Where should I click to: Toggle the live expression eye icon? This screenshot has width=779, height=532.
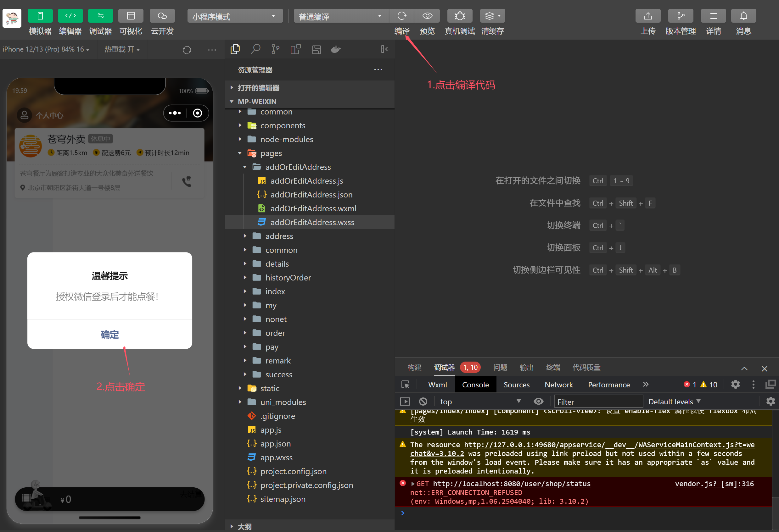point(538,401)
